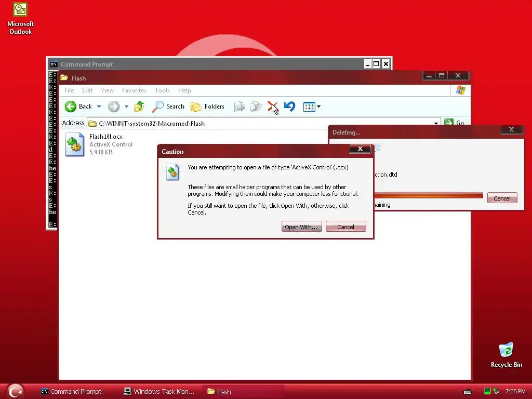
Task: Open the File menu
Action: (69, 90)
